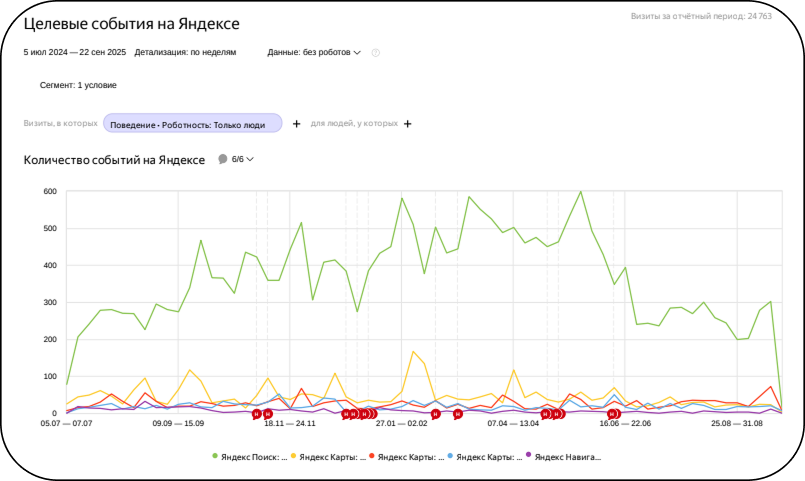Expand the 'Данные: без роботов' dropdown
Image resolution: width=805 pixels, height=481 pixels.
click(x=314, y=52)
